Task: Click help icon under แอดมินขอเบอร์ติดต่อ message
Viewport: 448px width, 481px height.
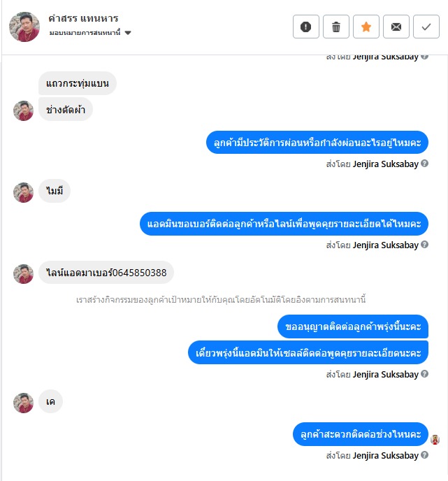Action: click(425, 245)
